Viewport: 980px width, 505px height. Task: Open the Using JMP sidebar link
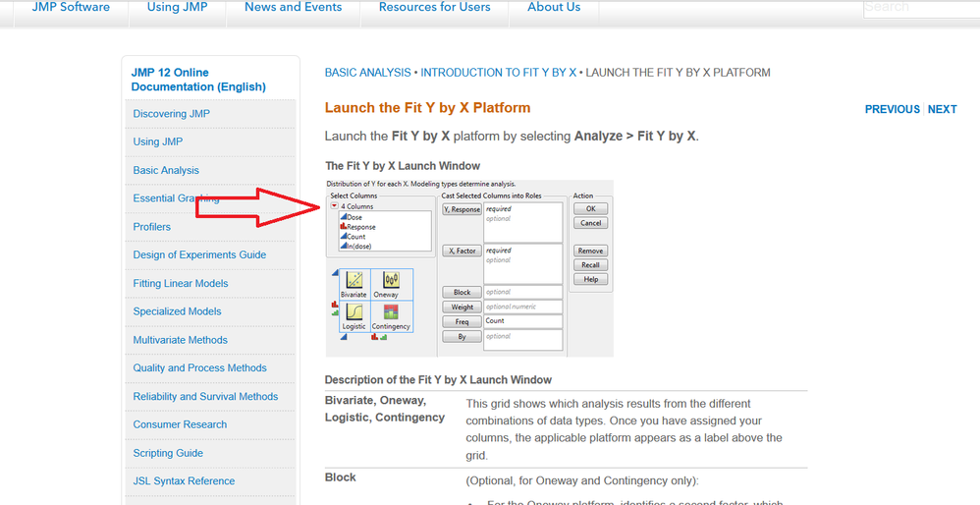click(x=157, y=141)
